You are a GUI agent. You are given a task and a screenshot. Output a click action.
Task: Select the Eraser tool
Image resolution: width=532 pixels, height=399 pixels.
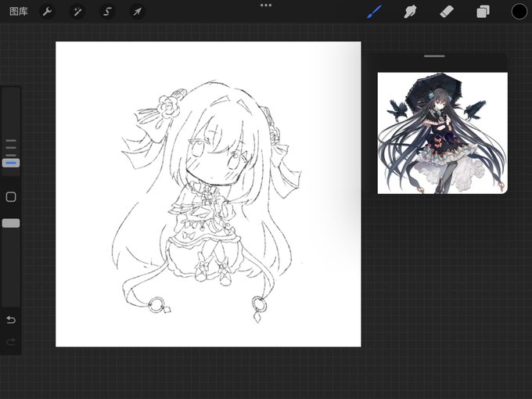coord(447,12)
